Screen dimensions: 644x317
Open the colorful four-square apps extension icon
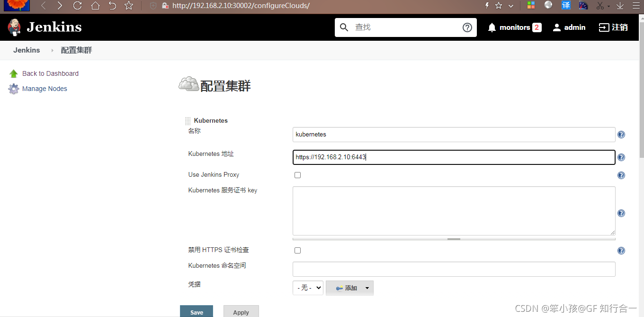(531, 5)
